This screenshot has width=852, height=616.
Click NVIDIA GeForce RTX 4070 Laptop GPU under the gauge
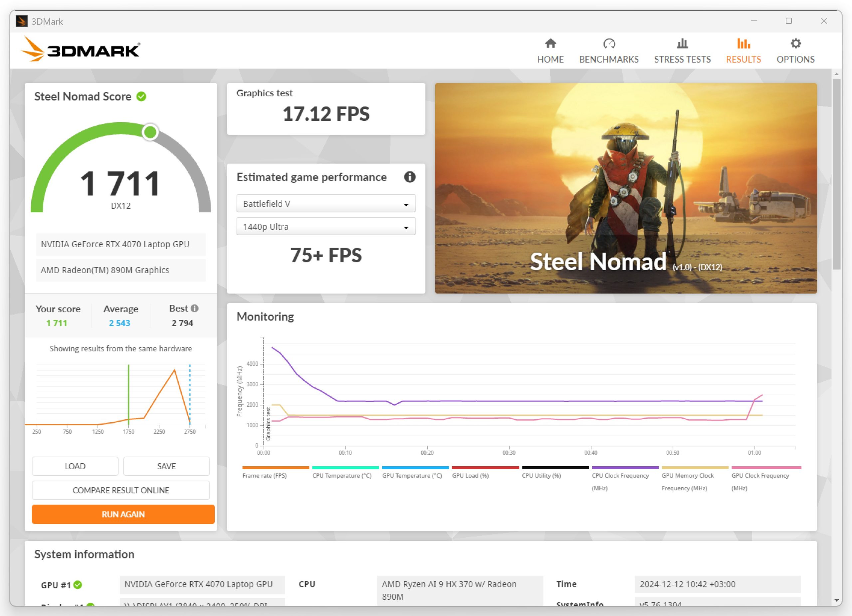point(121,244)
